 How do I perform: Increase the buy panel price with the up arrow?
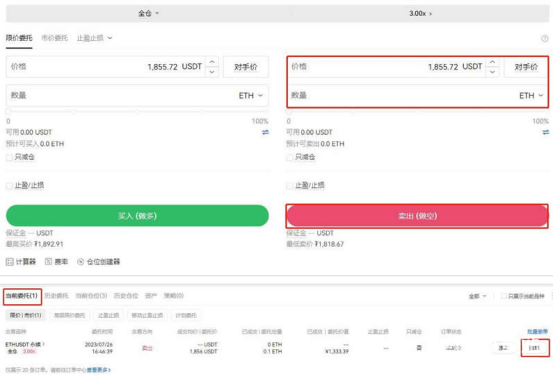tap(212, 62)
